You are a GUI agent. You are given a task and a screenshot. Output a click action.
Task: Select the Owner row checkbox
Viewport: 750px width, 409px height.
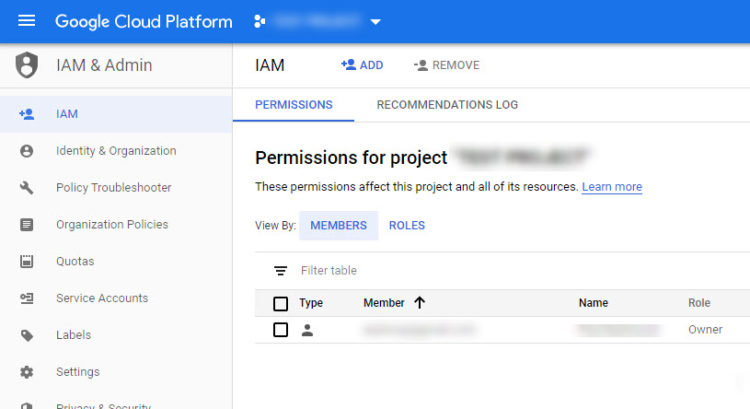click(x=280, y=330)
